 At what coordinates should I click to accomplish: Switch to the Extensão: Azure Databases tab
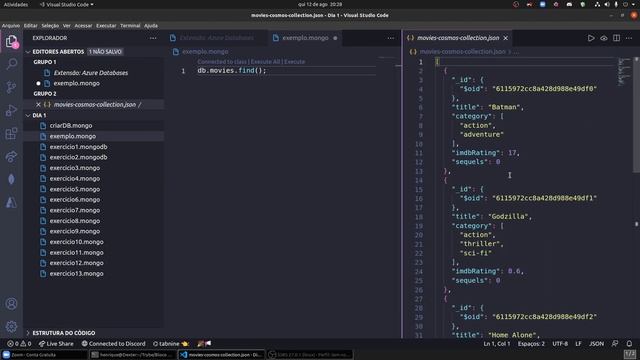216,38
